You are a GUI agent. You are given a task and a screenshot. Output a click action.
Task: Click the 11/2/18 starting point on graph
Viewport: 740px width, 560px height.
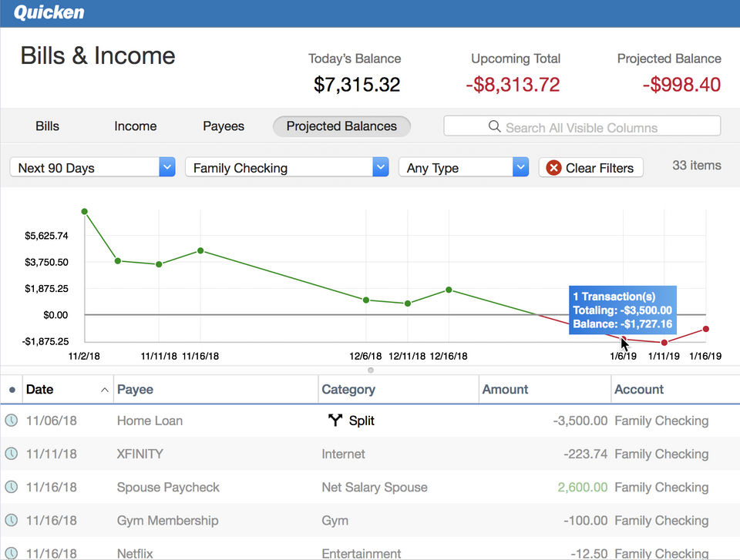tap(85, 211)
